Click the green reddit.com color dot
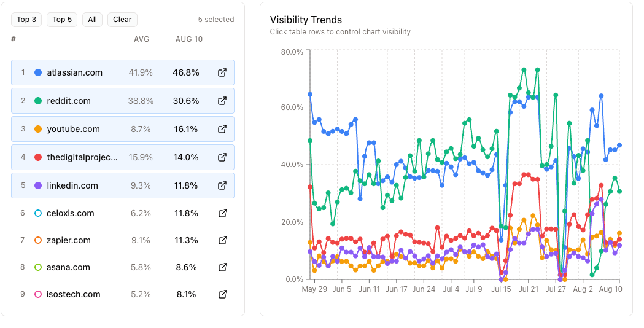The image size is (644, 328). point(38,101)
